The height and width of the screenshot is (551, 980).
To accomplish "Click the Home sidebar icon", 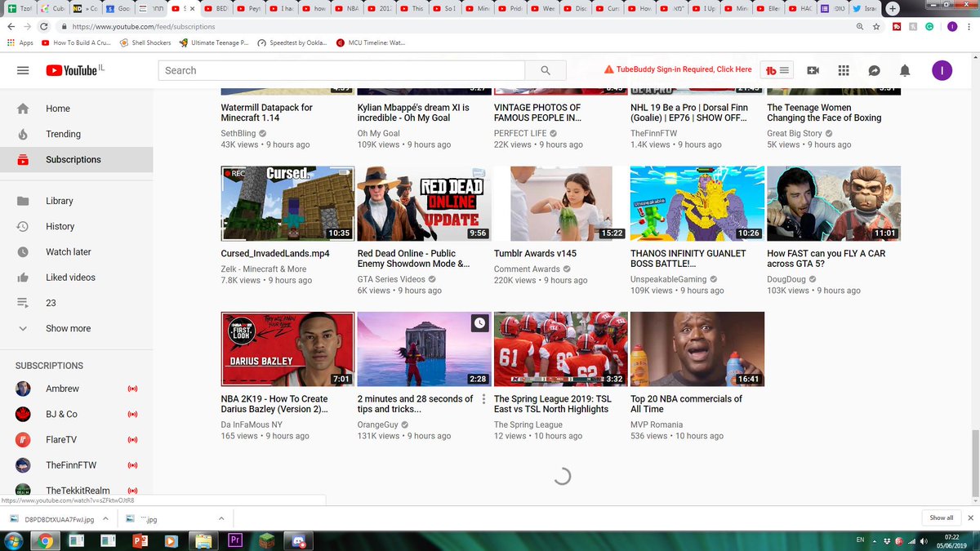I will coord(23,109).
